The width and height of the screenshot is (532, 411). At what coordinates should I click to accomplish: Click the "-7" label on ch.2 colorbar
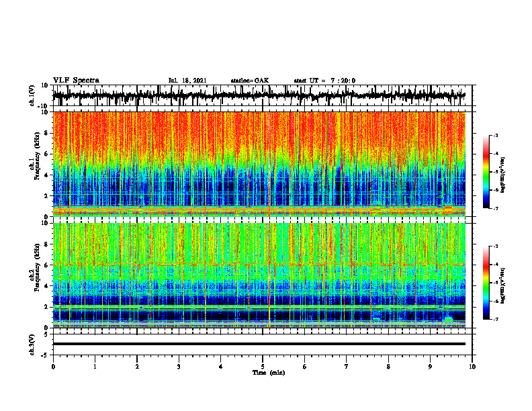tap(494, 320)
